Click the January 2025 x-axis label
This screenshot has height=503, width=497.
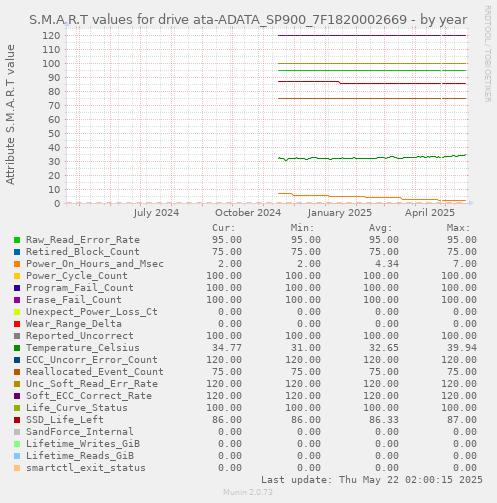(x=340, y=213)
